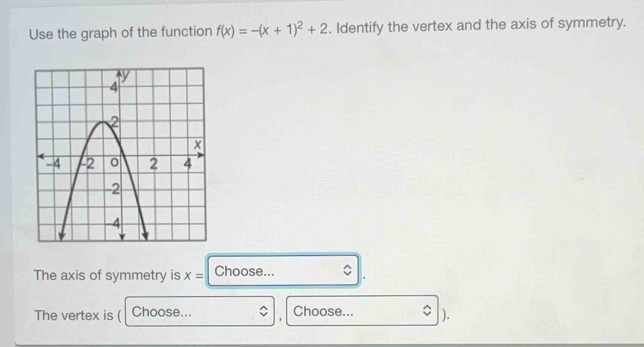Click the x-axis arrow on the graph
This screenshot has height=347, width=644.
(201, 155)
